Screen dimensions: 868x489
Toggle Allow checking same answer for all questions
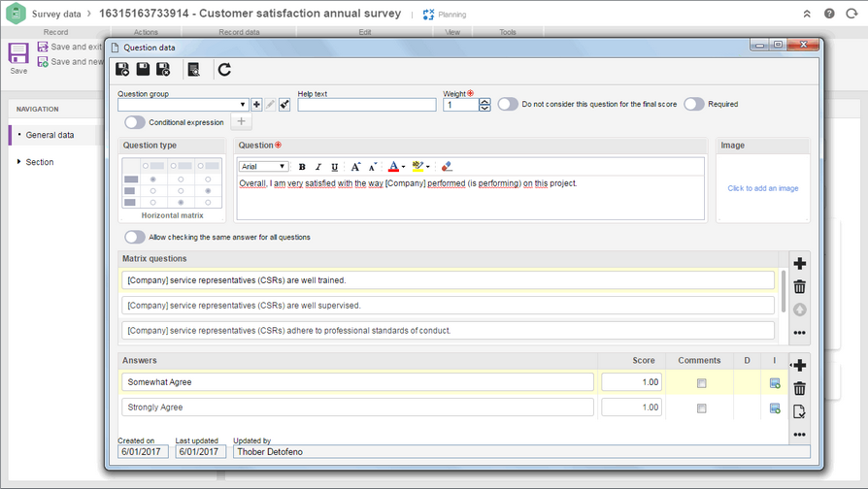(x=135, y=238)
